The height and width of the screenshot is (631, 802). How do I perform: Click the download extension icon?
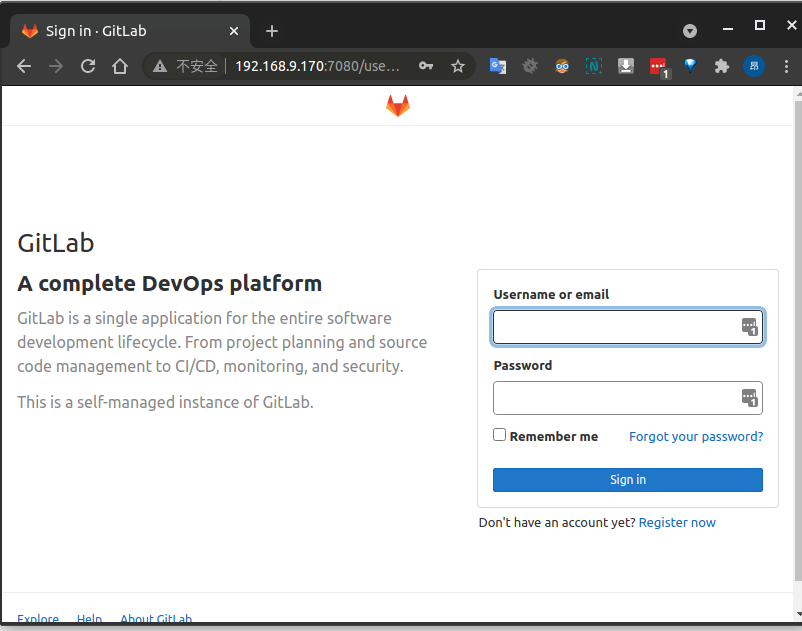pyautogui.click(x=626, y=66)
